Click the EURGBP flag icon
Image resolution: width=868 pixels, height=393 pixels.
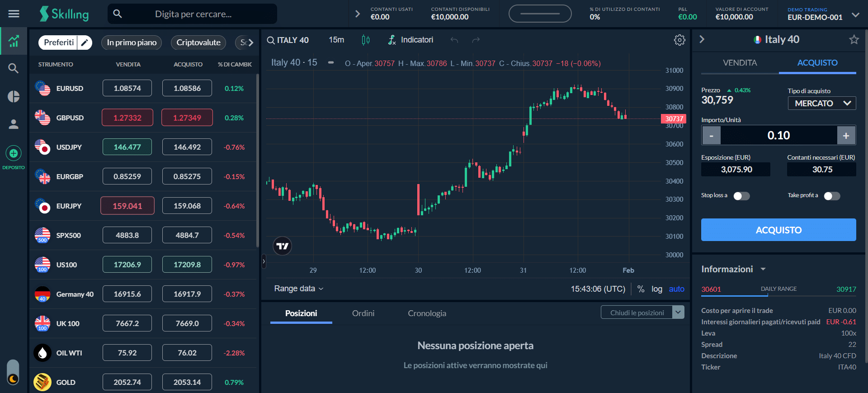42,176
